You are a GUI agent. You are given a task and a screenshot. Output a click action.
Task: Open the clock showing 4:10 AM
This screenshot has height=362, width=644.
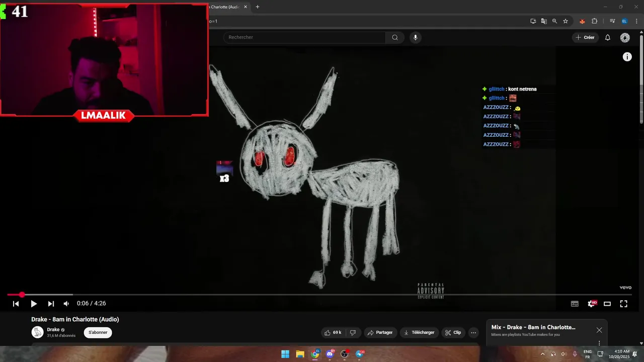(619, 354)
